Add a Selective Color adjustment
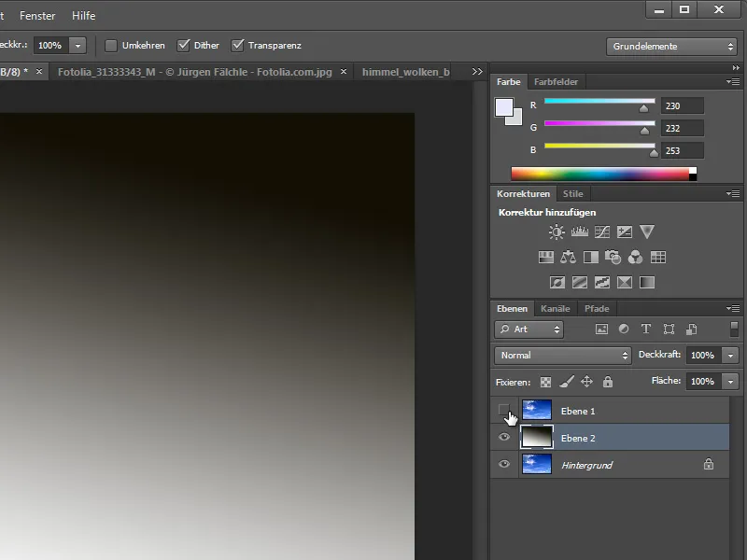The height and width of the screenshot is (560, 747). pos(624,283)
